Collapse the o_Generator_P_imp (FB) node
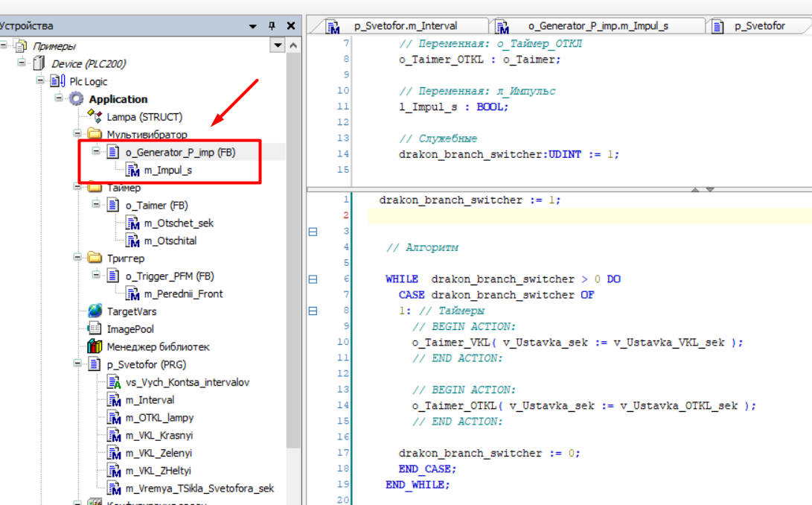 (x=96, y=151)
